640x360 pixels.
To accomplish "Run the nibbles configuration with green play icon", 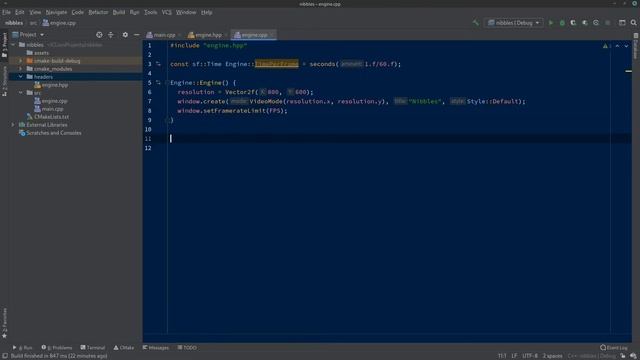I will [551, 23].
